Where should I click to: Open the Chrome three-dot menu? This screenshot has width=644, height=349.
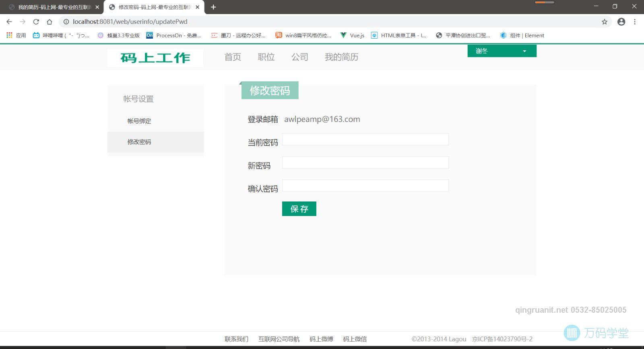pos(635,22)
